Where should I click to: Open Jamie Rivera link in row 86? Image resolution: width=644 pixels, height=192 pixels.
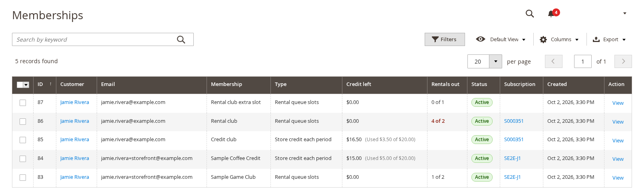point(75,121)
